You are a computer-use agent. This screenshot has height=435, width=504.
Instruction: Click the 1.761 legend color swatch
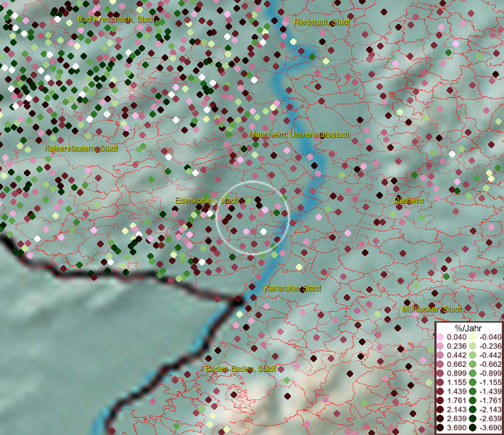440,401
